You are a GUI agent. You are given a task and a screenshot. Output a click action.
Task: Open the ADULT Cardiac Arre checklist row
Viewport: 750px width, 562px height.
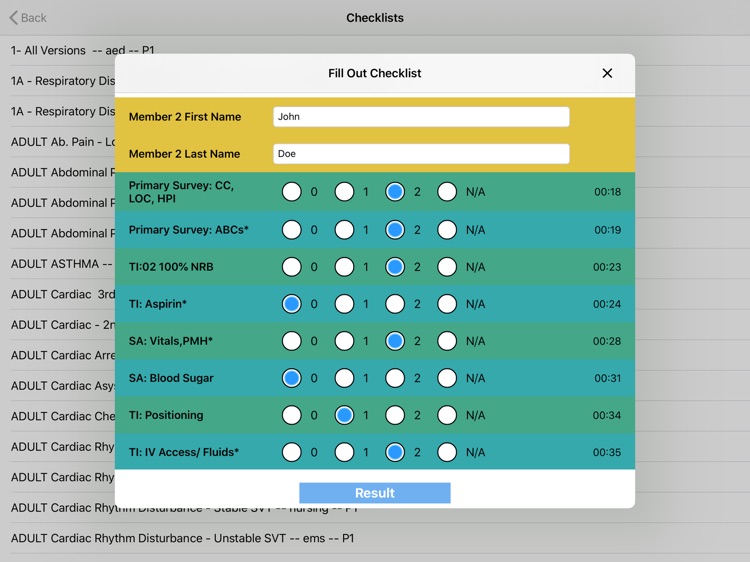[x=62, y=355]
